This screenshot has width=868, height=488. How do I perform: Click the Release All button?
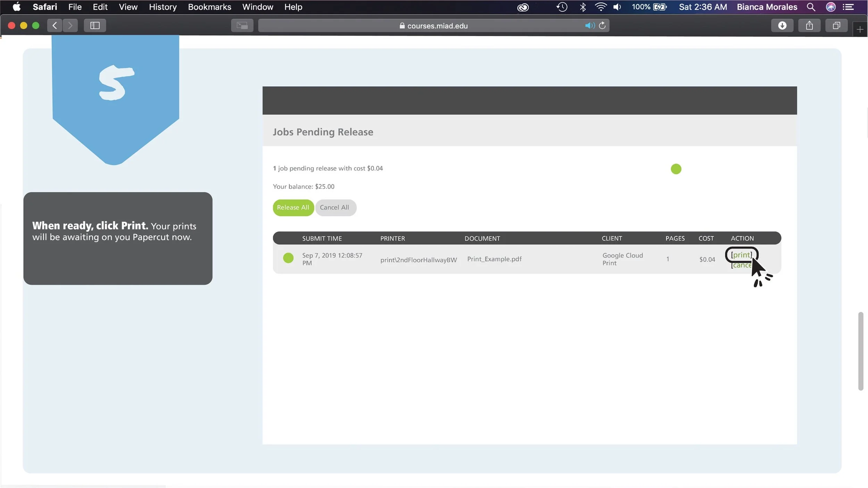293,208
